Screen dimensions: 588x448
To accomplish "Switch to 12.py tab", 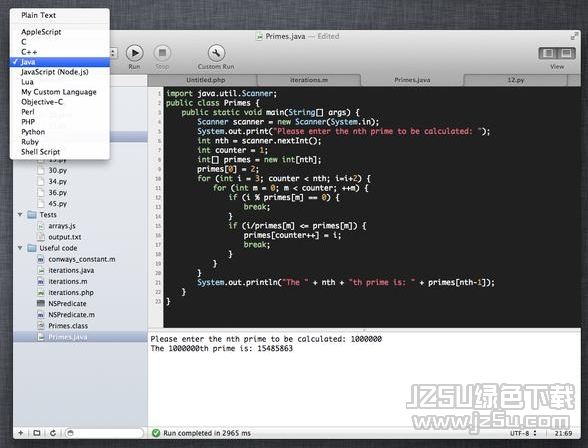I will point(516,80).
